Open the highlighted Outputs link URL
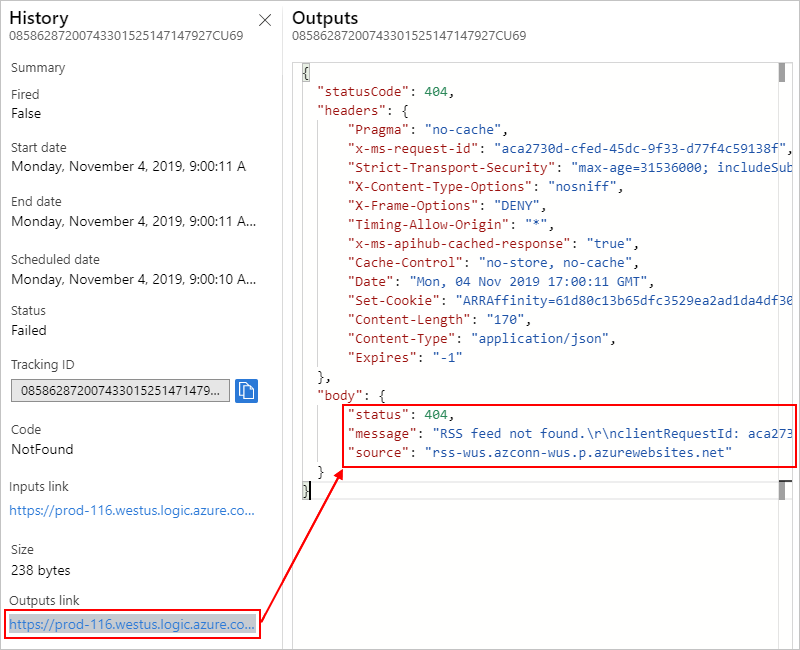The width and height of the screenshot is (800, 650). point(132,624)
